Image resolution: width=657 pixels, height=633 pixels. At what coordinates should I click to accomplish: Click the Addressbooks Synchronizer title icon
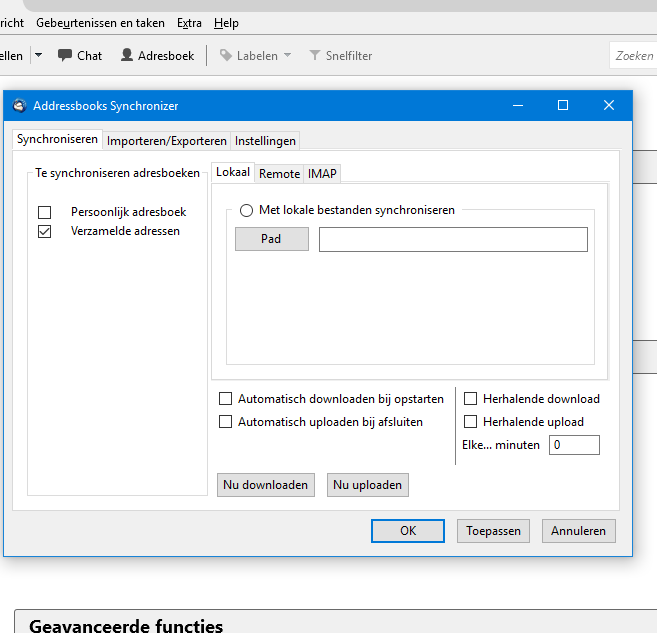(19, 105)
